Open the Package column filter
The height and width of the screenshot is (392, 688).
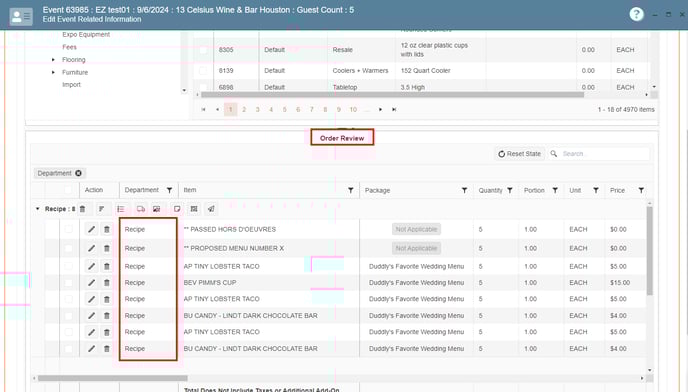[x=464, y=190]
